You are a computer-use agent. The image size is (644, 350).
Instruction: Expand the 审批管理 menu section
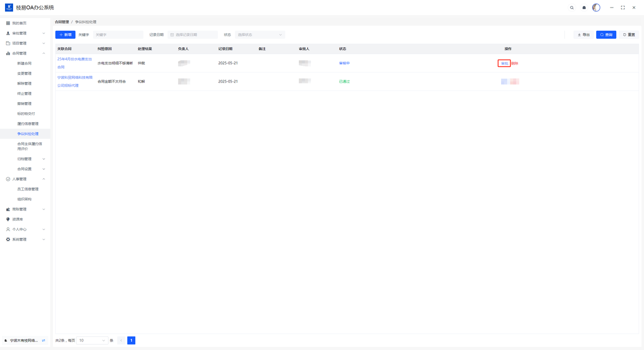[44, 33]
